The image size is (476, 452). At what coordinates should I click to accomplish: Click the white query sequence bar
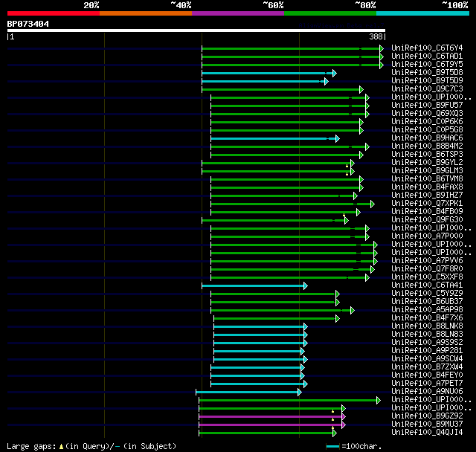pyautogui.click(x=196, y=30)
